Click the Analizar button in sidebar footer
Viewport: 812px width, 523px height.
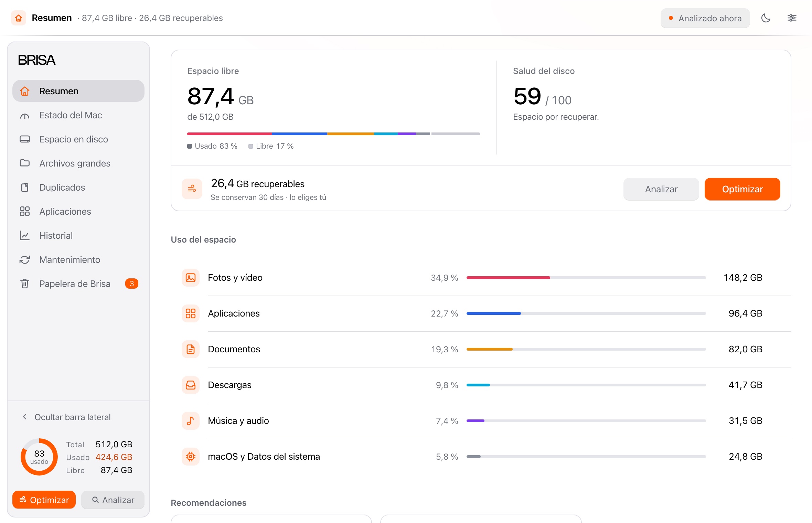click(x=113, y=500)
